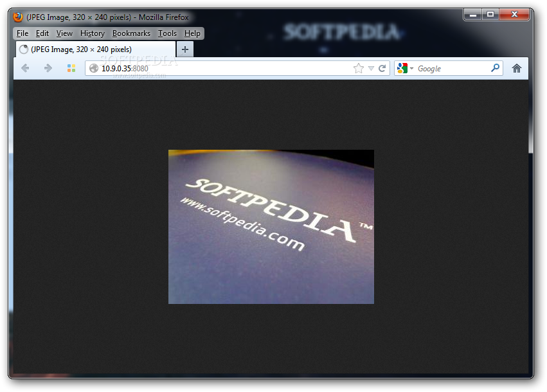547x392 pixels.
Task: Open tab groups colored squares icon
Action: click(x=71, y=68)
